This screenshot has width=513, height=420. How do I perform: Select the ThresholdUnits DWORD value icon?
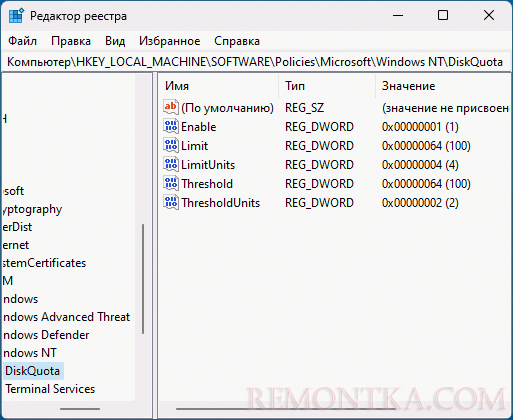coord(171,202)
